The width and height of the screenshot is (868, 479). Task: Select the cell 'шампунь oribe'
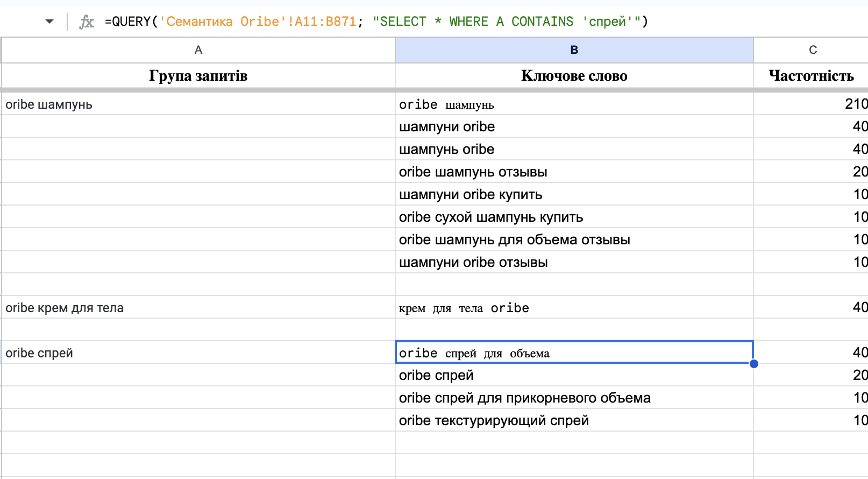point(574,149)
